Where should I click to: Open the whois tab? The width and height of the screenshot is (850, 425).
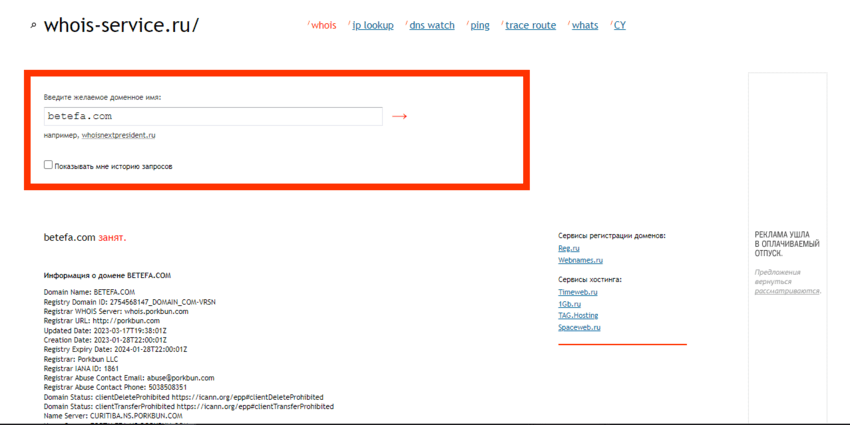323,26
